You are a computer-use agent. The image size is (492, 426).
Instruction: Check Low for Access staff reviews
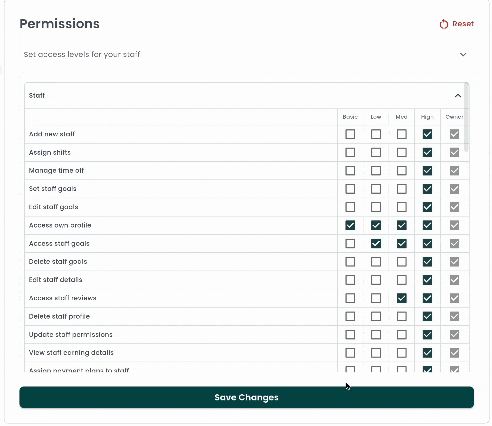[x=376, y=298]
